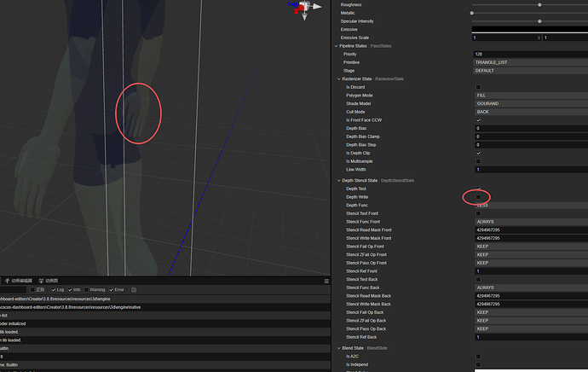Open the Stencil Pass Op Front dropdown
588x372 pixels.
(532, 263)
